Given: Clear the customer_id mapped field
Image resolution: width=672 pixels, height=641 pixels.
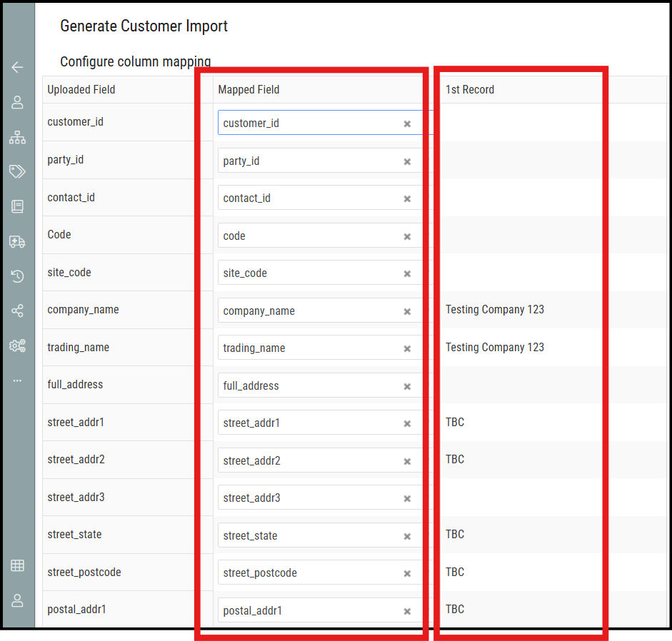Looking at the screenshot, I should point(407,123).
